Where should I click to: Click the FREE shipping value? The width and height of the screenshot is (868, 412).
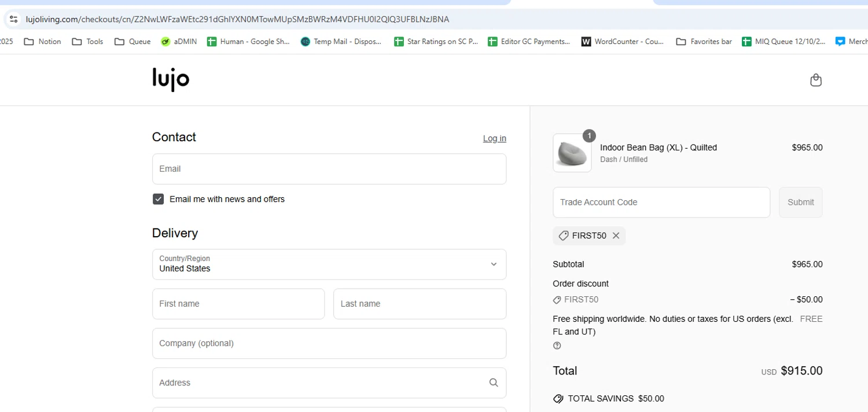point(811,319)
